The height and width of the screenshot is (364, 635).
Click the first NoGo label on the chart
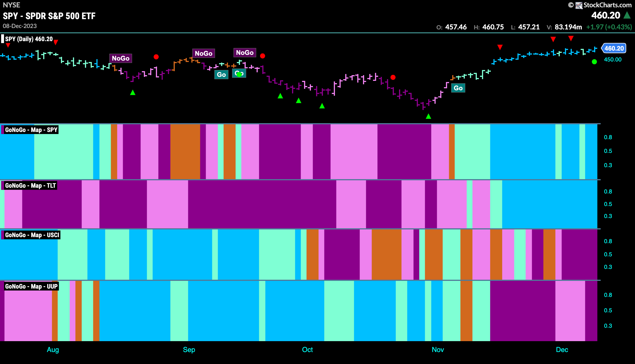pos(121,58)
